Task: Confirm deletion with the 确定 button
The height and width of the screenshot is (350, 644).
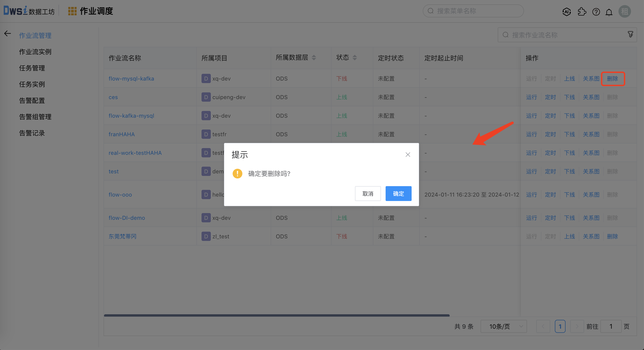Action: pos(398,193)
